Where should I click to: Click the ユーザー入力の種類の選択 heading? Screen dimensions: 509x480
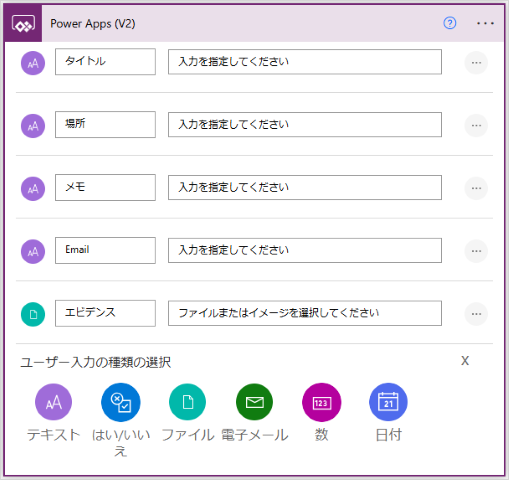(x=96, y=362)
